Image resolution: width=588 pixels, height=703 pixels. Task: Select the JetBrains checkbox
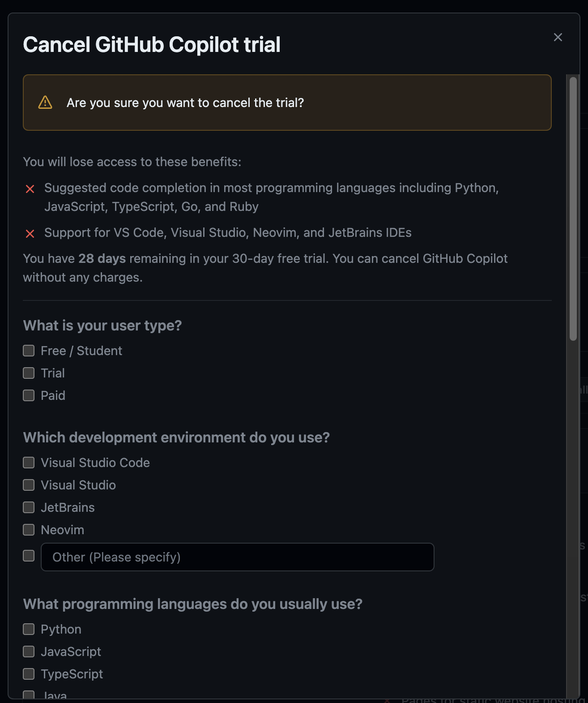coord(29,507)
